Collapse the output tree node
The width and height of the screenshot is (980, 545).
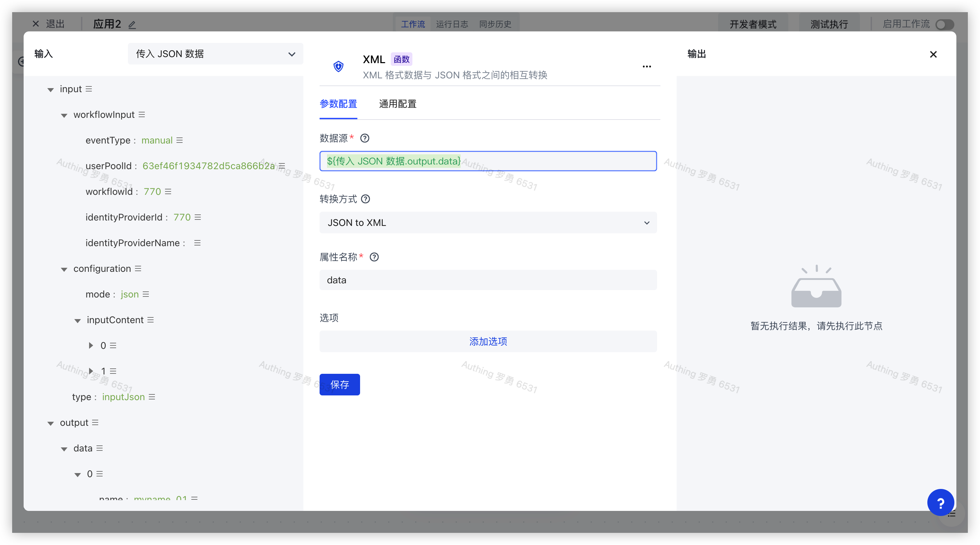50,423
